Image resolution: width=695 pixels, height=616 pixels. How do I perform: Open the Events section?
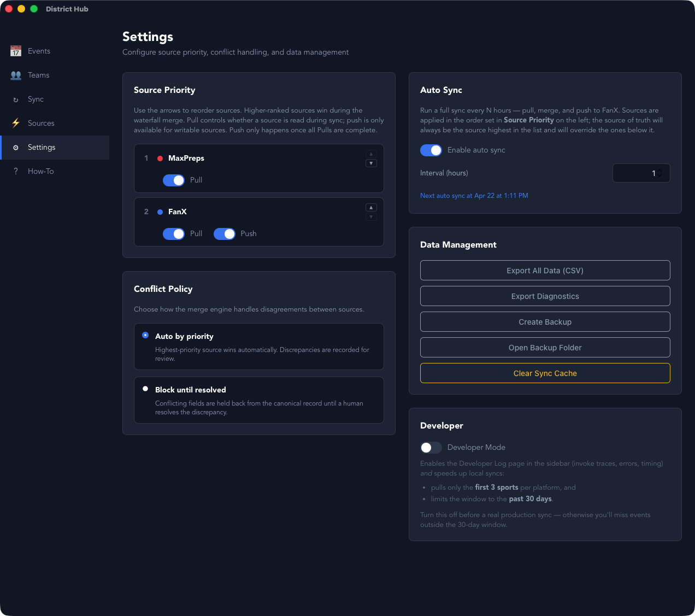[39, 51]
